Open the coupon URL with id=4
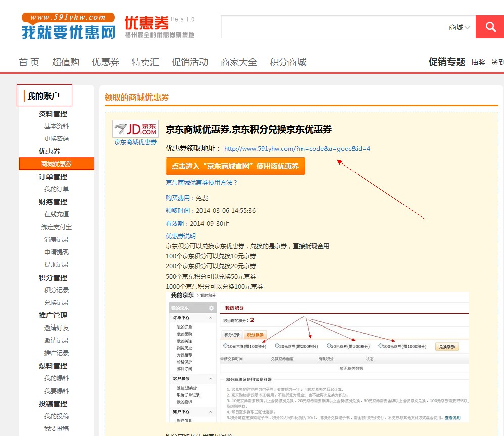 tap(297, 148)
